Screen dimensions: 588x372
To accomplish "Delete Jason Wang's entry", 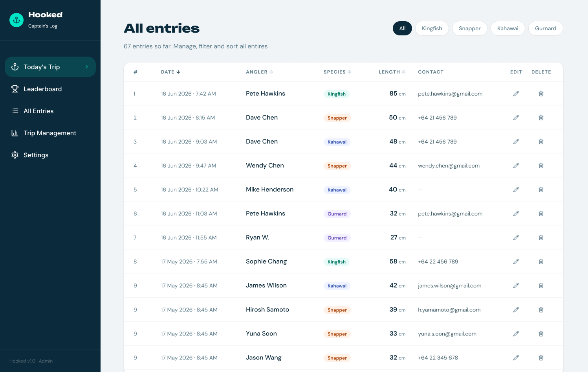I will click(541, 358).
